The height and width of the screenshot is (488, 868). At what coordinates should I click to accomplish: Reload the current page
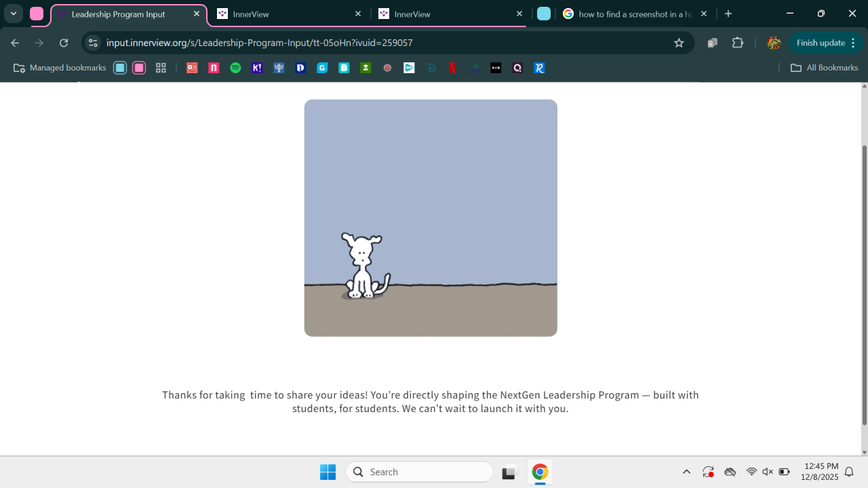(x=64, y=43)
